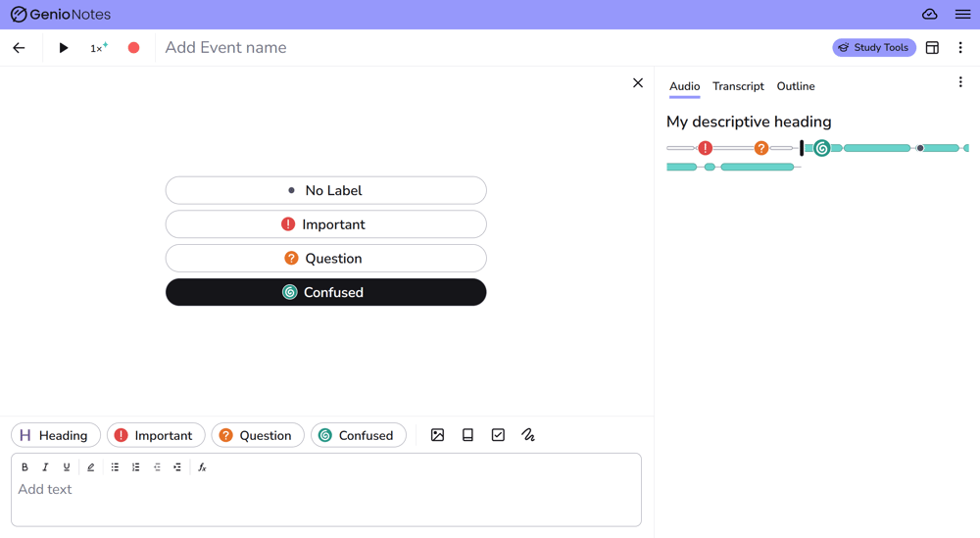This screenshot has height=538, width=980.
Task: Click the long teal audio segment on the second row
Action: pyautogui.click(x=757, y=167)
